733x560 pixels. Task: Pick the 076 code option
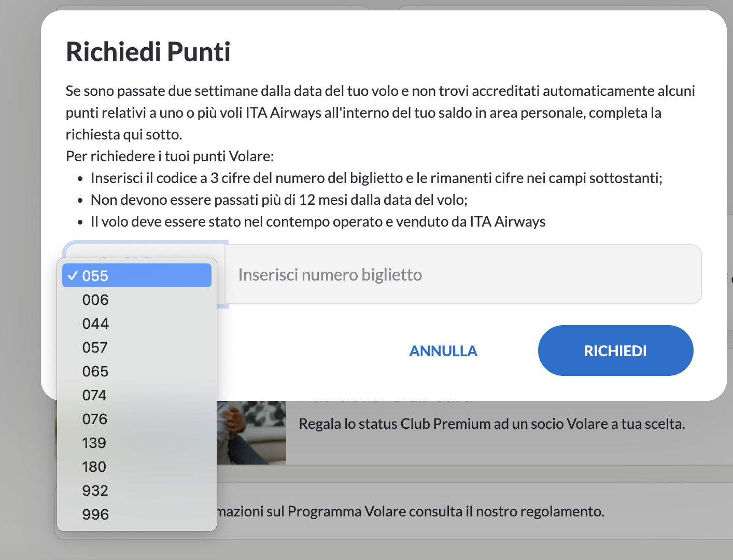tap(95, 419)
